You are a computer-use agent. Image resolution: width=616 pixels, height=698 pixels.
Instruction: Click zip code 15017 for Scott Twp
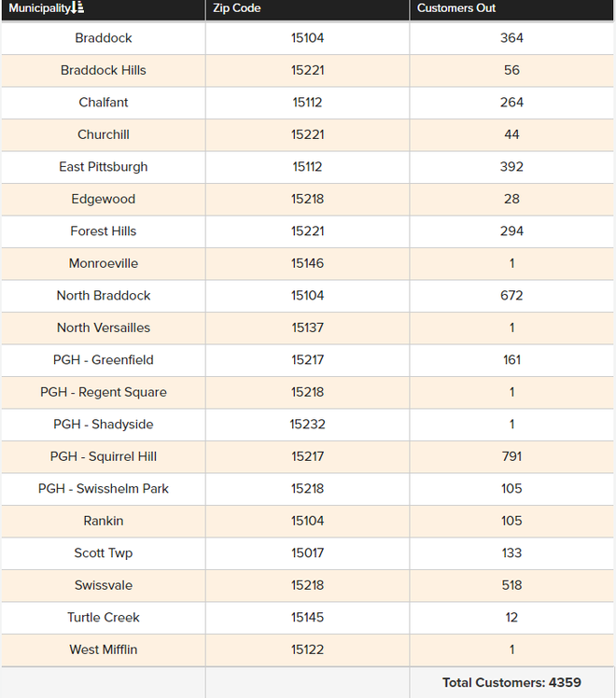click(307, 553)
